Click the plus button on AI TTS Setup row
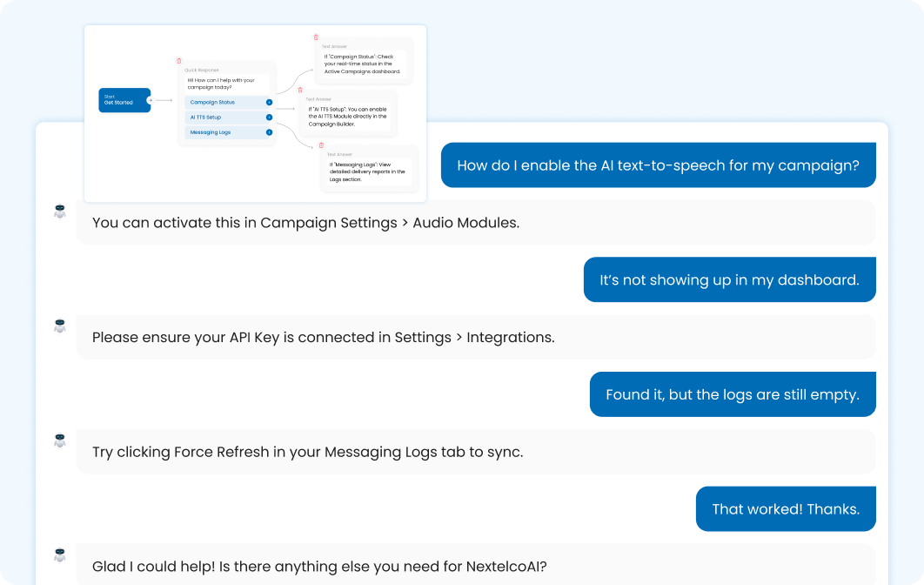This screenshot has width=924, height=585. click(x=269, y=118)
